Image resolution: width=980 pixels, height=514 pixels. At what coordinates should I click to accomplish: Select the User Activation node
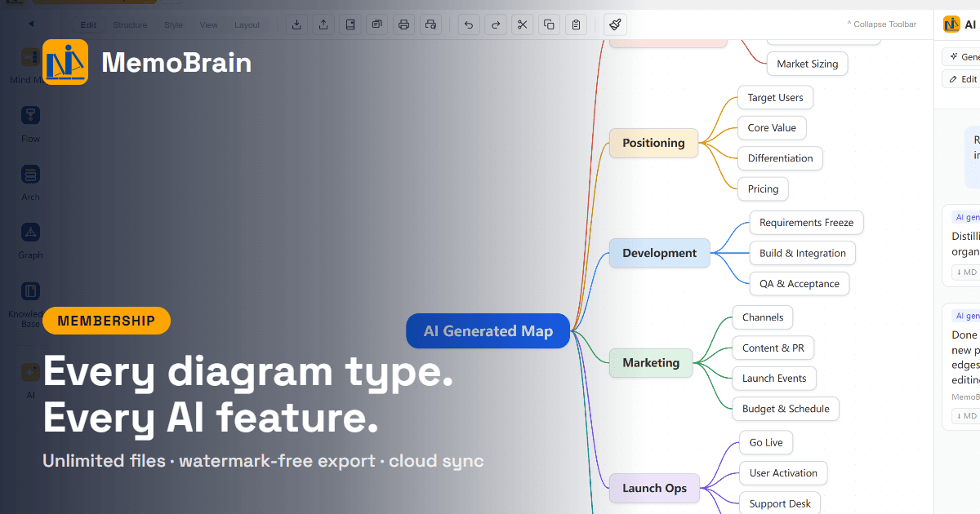[x=783, y=473]
